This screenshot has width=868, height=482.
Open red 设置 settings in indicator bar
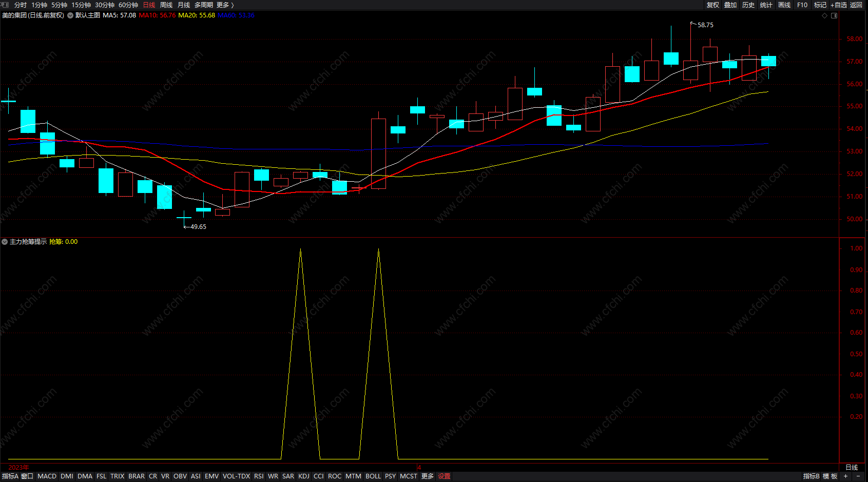444,476
